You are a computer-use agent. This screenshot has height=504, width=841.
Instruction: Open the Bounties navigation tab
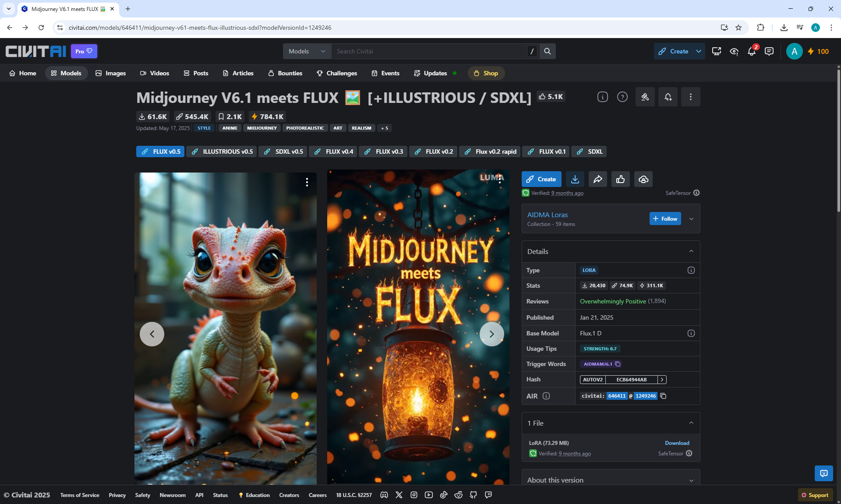285,73
